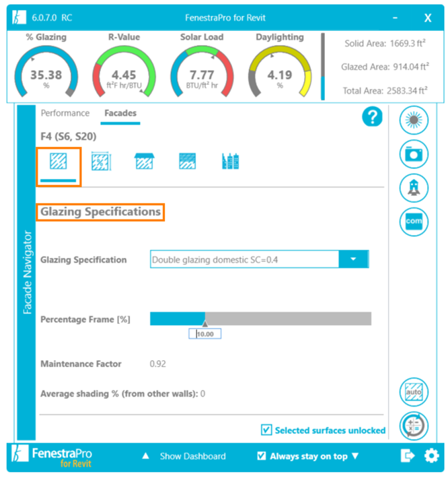Image resolution: width=448 pixels, height=478 pixels.
Task: Click the Percentage Frame value field 10.00
Action: pos(205,334)
